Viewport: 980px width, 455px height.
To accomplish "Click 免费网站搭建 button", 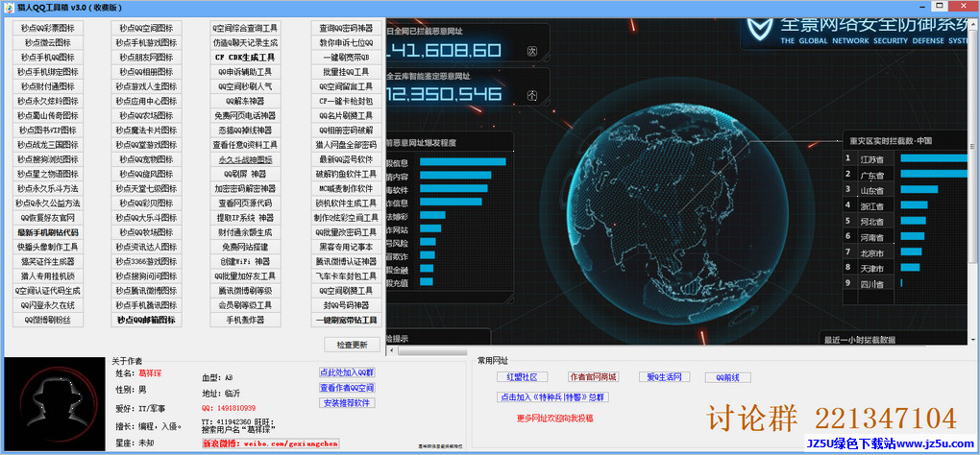I will [x=246, y=247].
